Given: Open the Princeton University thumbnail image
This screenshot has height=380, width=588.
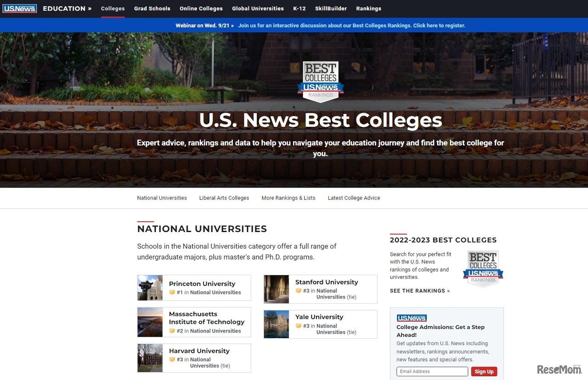Looking at the screenshot, I should tap(150, 288).
